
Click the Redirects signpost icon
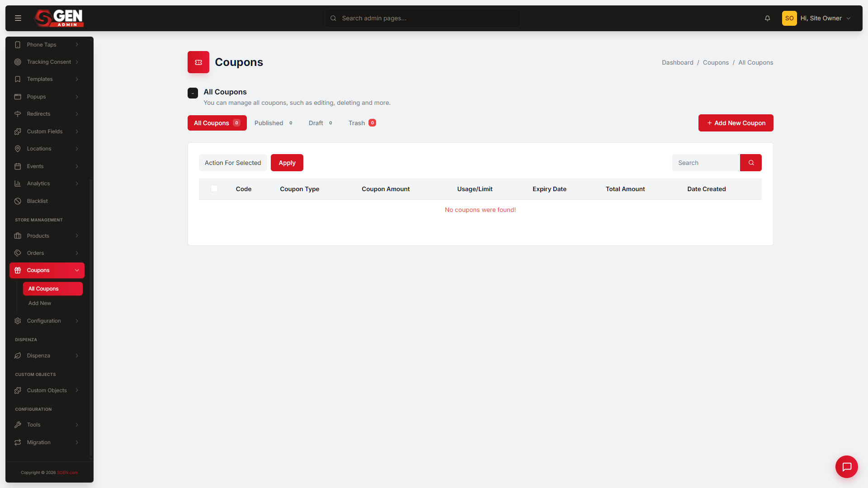pyautogui.click(x=18, y=114)
